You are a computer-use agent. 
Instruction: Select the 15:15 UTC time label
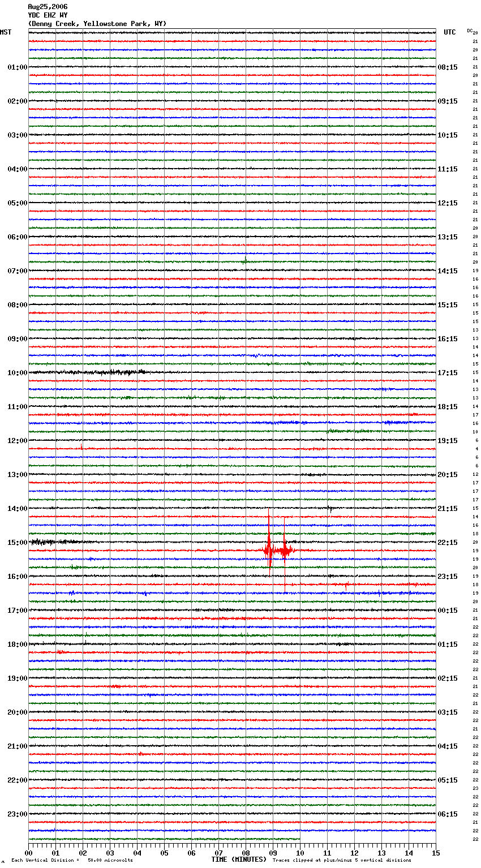448,305
